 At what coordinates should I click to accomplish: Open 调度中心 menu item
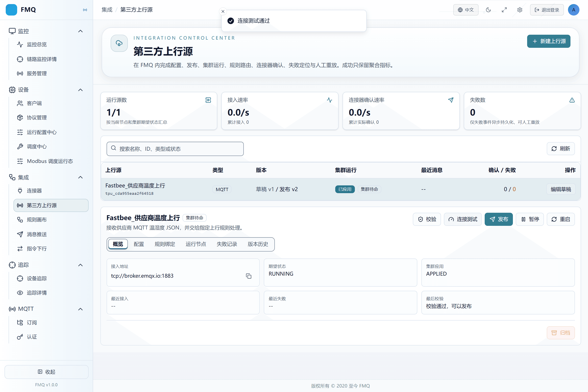click(x=51, y=147)
